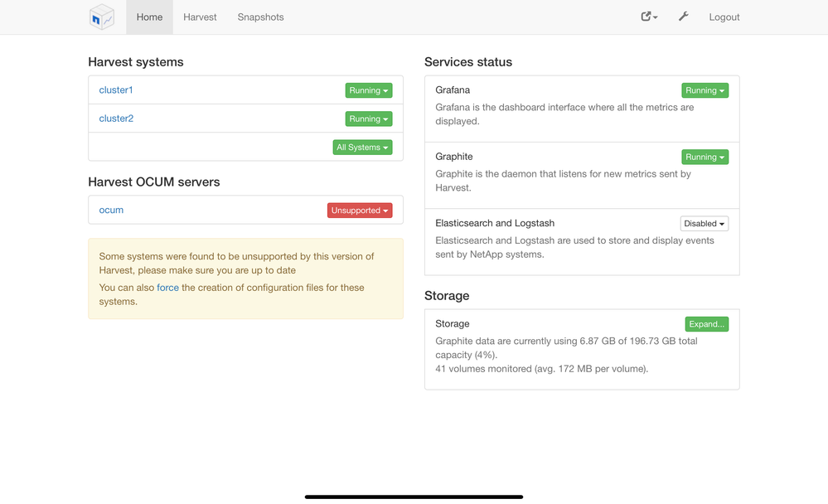Expand Grafana Running status dropdown
Viewport: 828px width, 504px height.
705,90
